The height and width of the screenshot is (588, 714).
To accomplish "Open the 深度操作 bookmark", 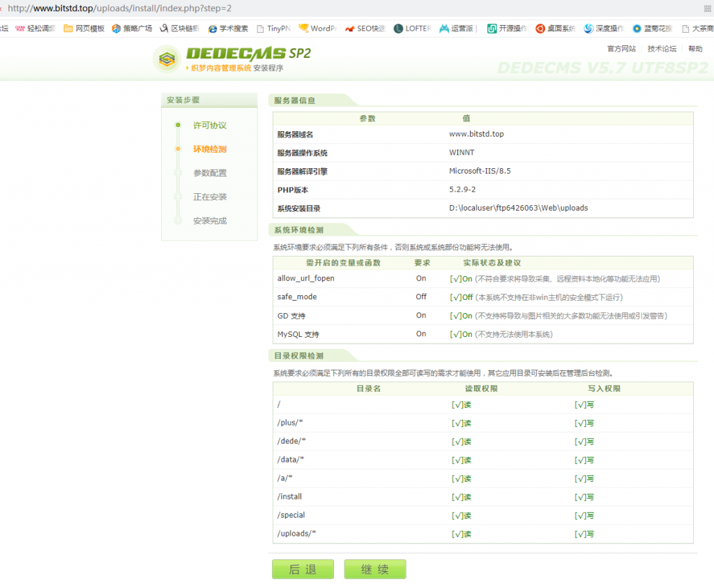I will pos(604,28).
